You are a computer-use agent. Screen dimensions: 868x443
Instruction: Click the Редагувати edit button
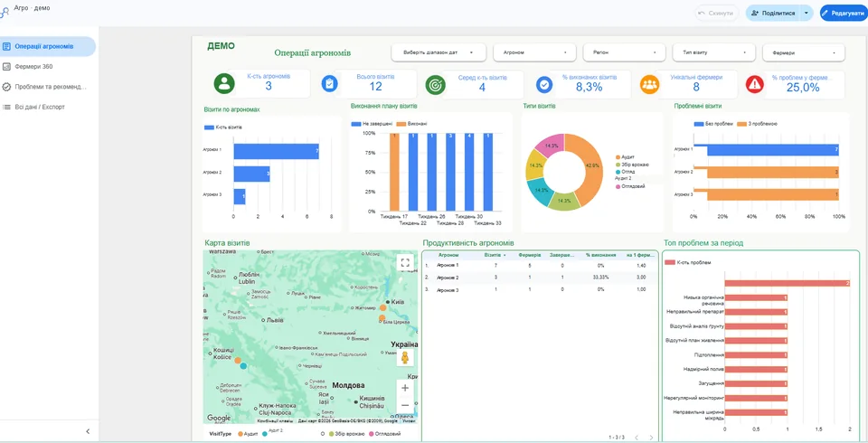point(844,13)
